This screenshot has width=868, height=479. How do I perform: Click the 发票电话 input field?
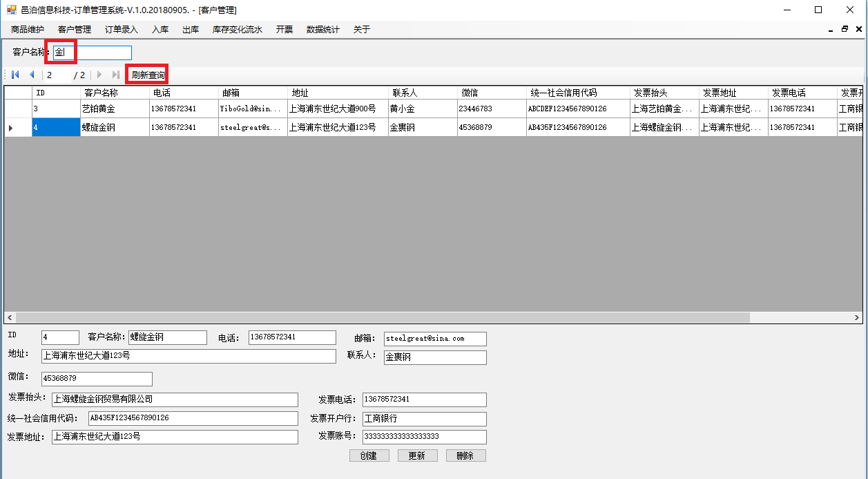click(x=425, y=400)
